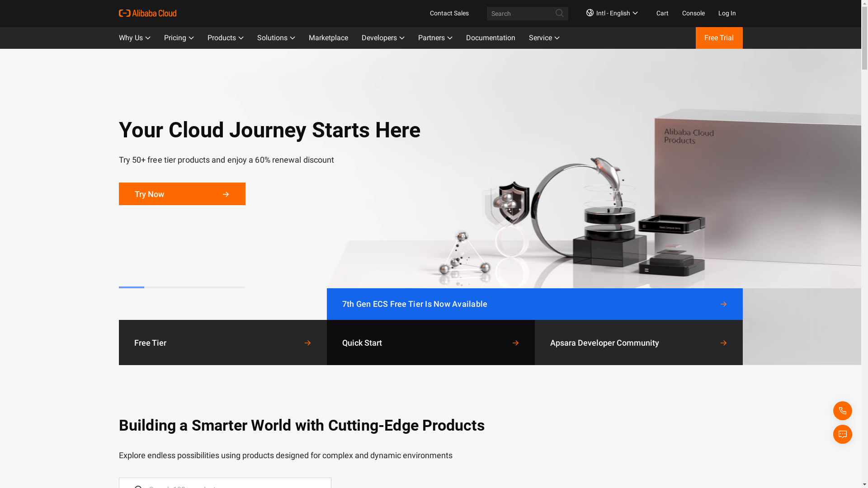Expand the Solutions dropdown menu
Image resolution: width=868 pixels, height=488 pixels.
point(276,38)
